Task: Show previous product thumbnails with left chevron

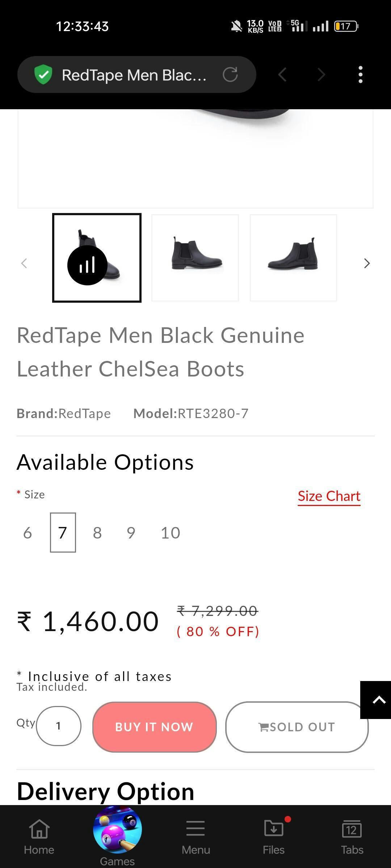Action: [x=24, y=263]
